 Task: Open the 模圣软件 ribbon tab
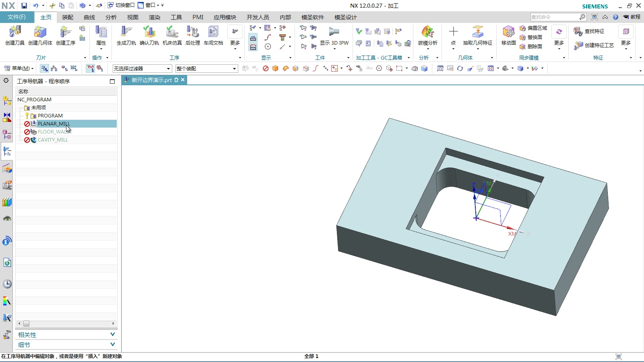coord(313,17)
